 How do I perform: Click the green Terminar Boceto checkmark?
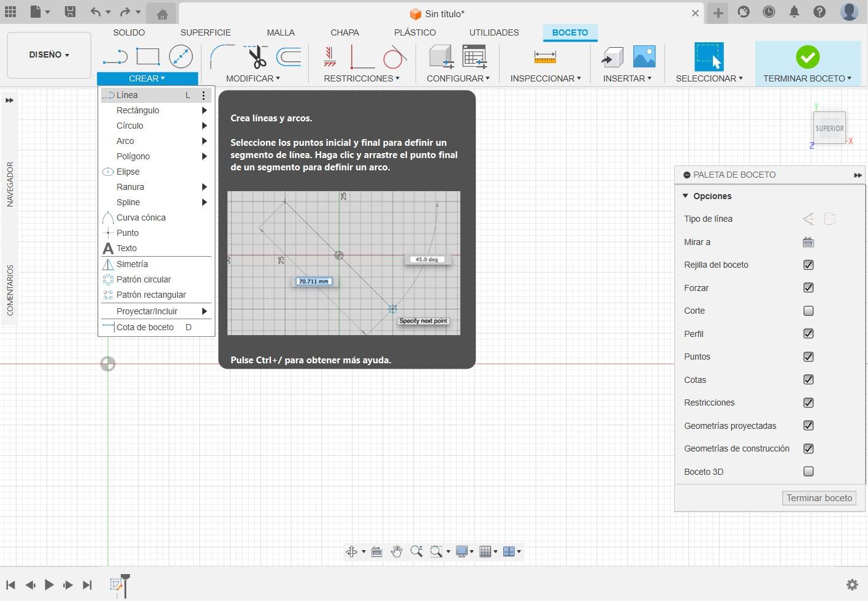pyautogui.click(x=807, y=57)
